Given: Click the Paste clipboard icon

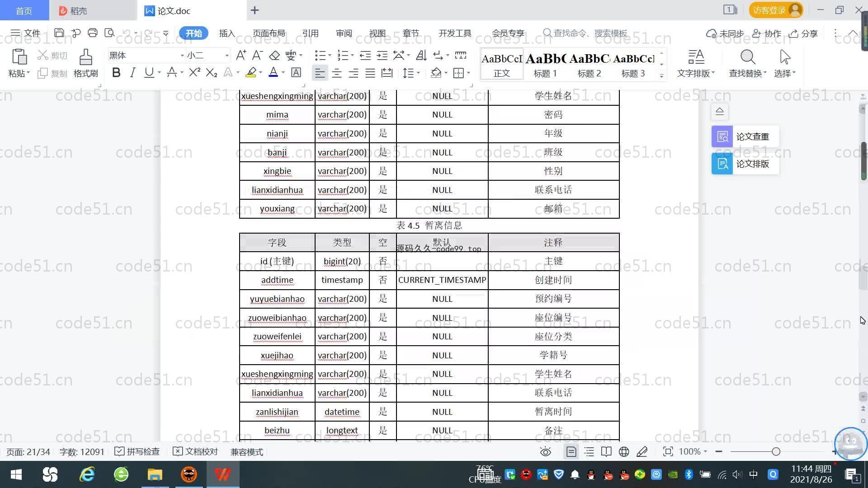Looking at the screenshot, I should point(19,58).
